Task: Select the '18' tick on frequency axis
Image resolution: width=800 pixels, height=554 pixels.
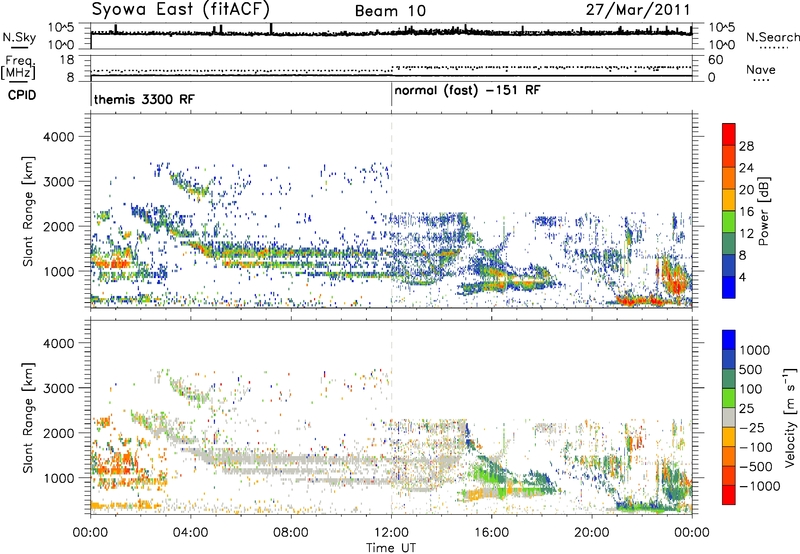Action: point(67,60)
